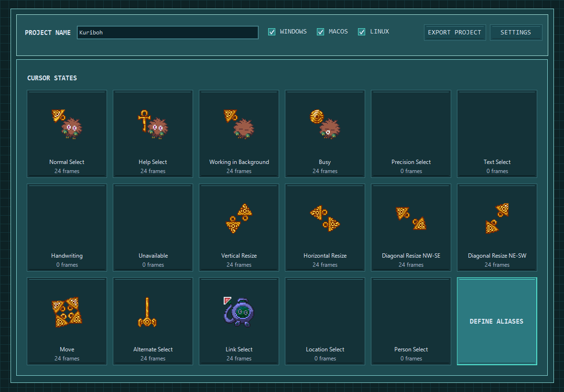Click the "Help Select" label text
564x392 pixels.
tap(153, 162)
